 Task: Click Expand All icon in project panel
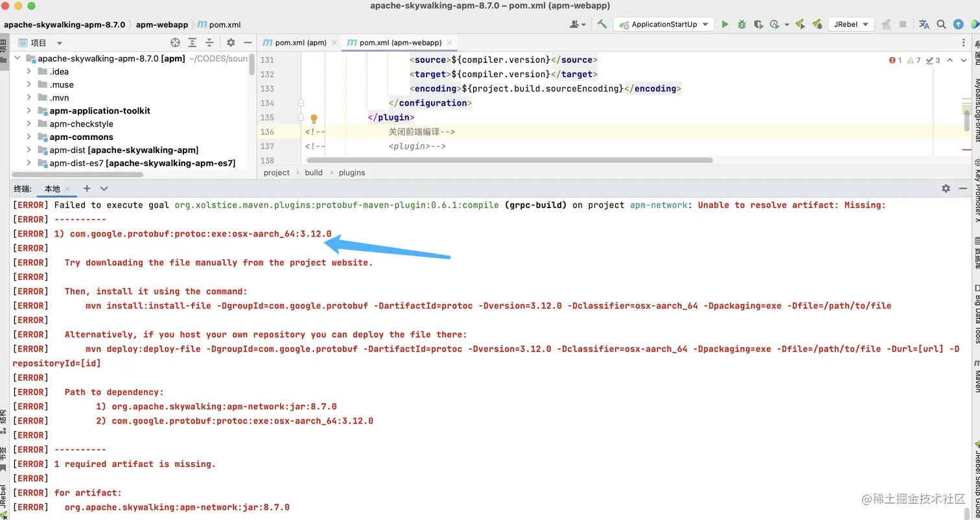click(x=192, y=43)
